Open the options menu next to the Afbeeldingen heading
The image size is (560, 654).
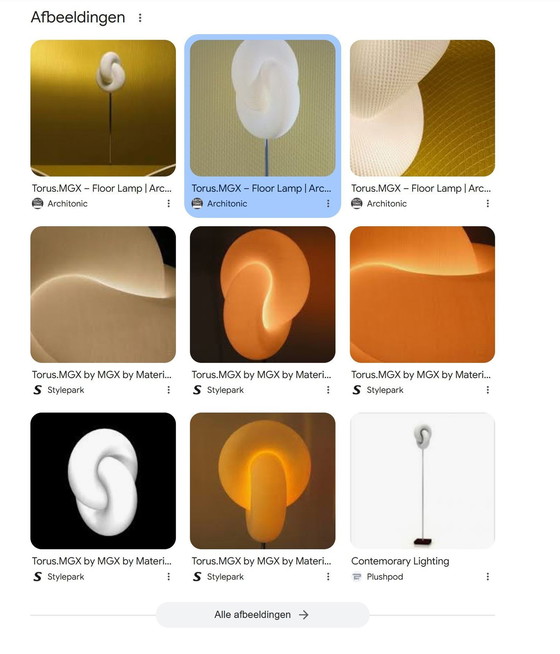(x=140, y=18)
